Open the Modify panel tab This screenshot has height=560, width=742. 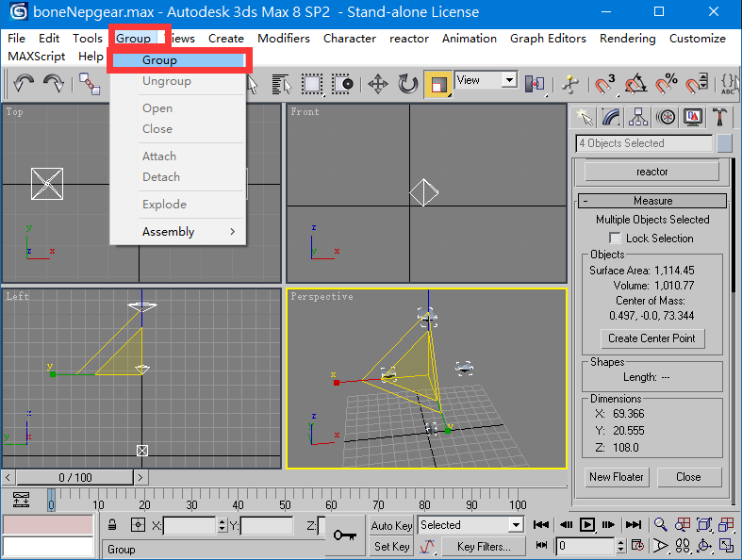pyautogui.click(x=612, y=117)
